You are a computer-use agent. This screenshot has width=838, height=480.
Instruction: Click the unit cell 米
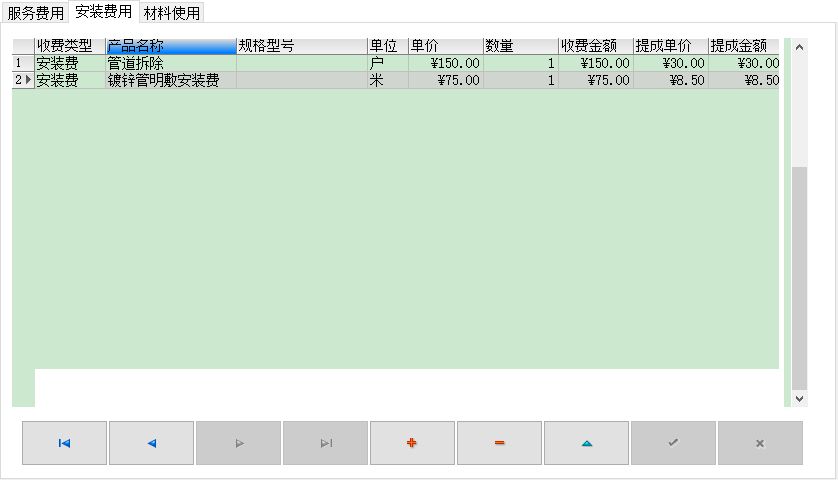388,80
